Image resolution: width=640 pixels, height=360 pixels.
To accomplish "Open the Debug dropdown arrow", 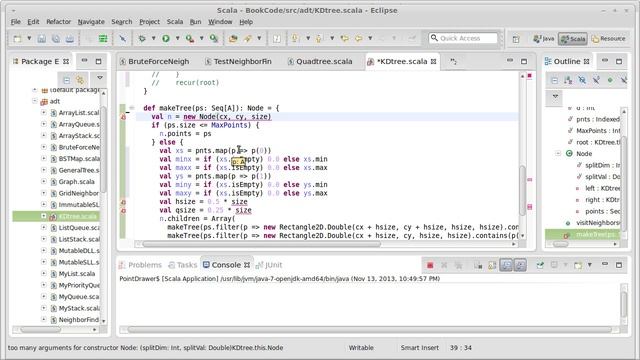I will [x=153, y=38].
